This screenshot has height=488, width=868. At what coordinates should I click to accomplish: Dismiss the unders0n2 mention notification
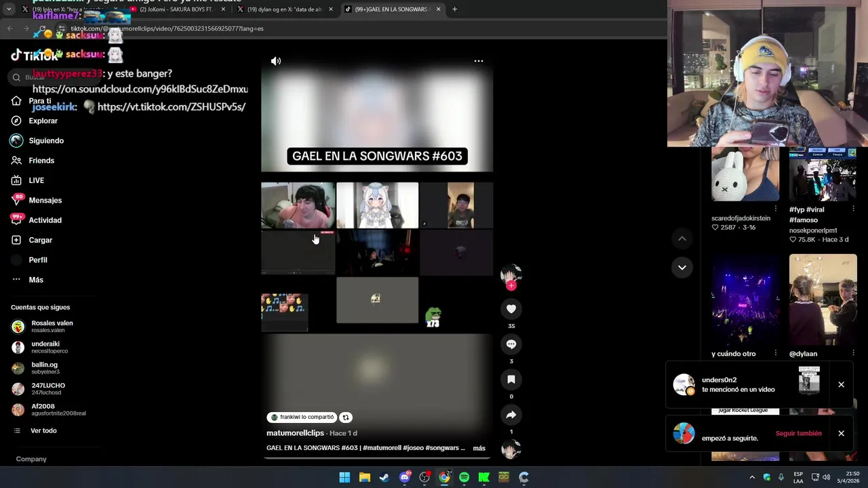pyautogui.click(x=841, y=384)
